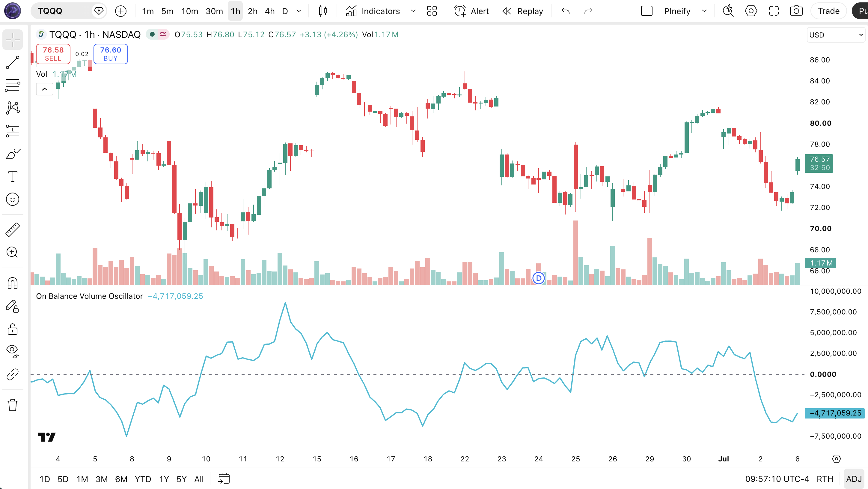The height and width of the screenshot is (489, 868).
Task: Toggle the RTH session setting
Action: click(x=825, y=479)
